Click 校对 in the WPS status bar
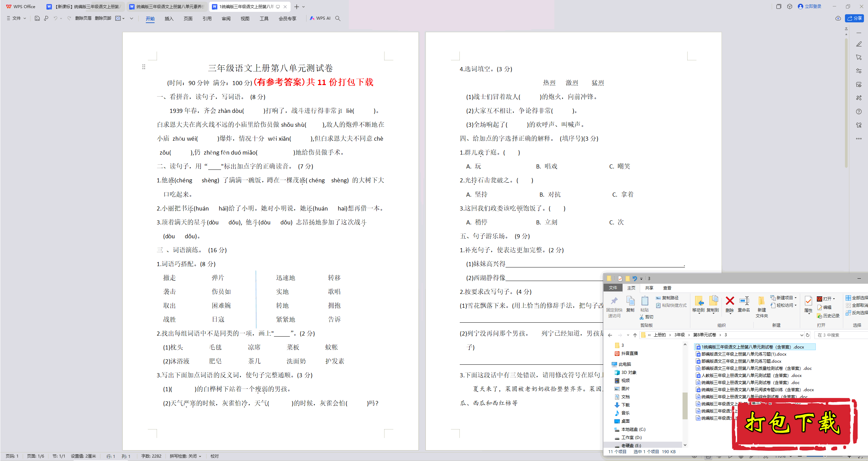868x461 pixels. (215, 456)
